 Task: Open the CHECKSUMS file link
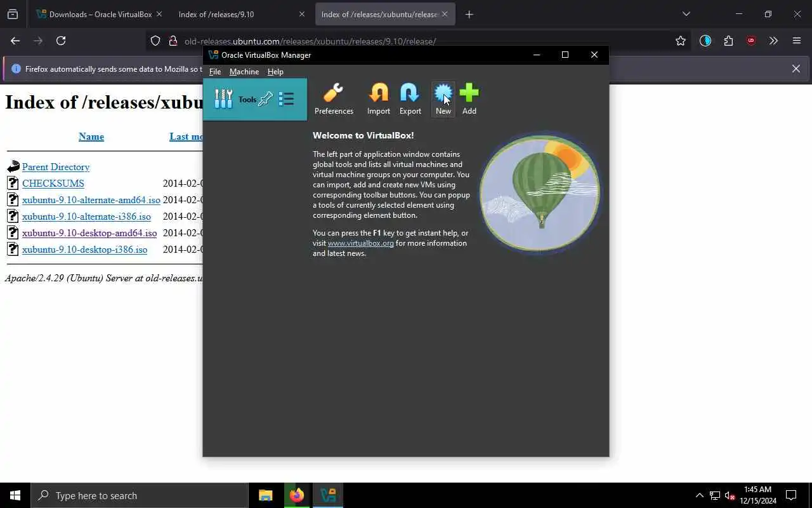coord(53,184)
